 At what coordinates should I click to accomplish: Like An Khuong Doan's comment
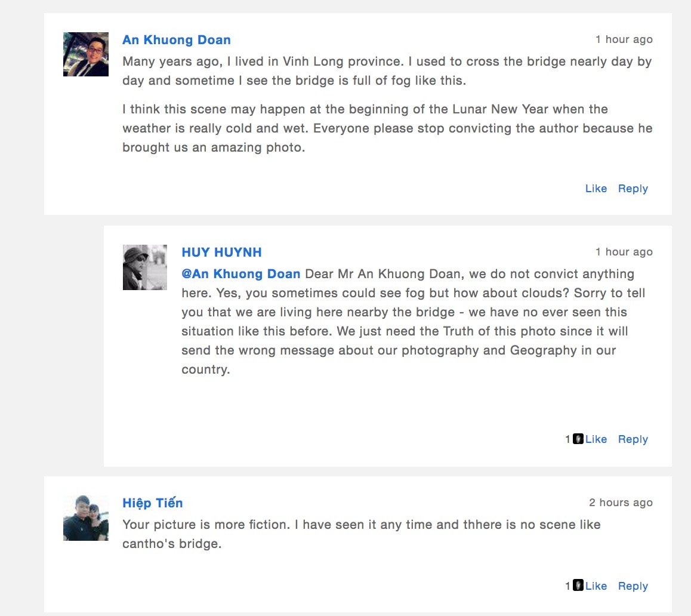tap(596, 189)
